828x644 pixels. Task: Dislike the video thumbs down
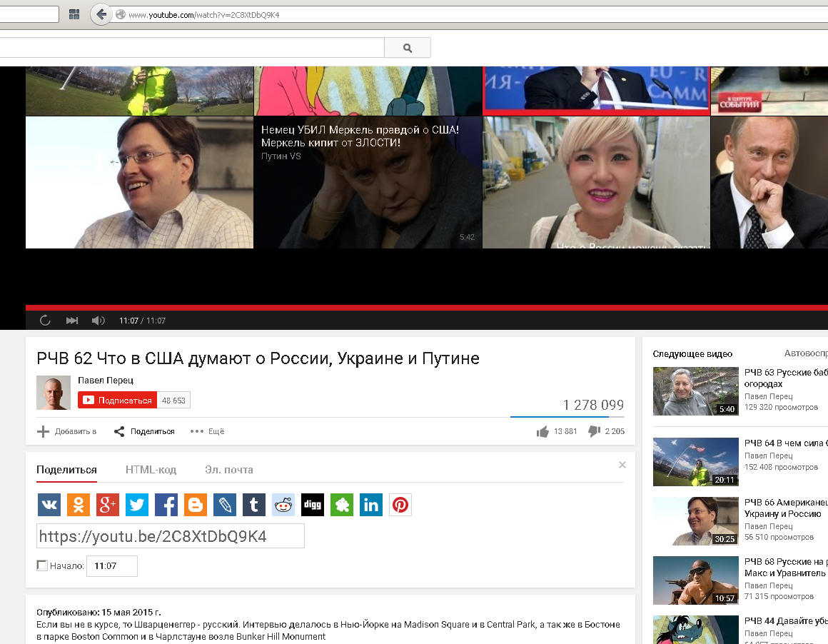pos(594,432)
